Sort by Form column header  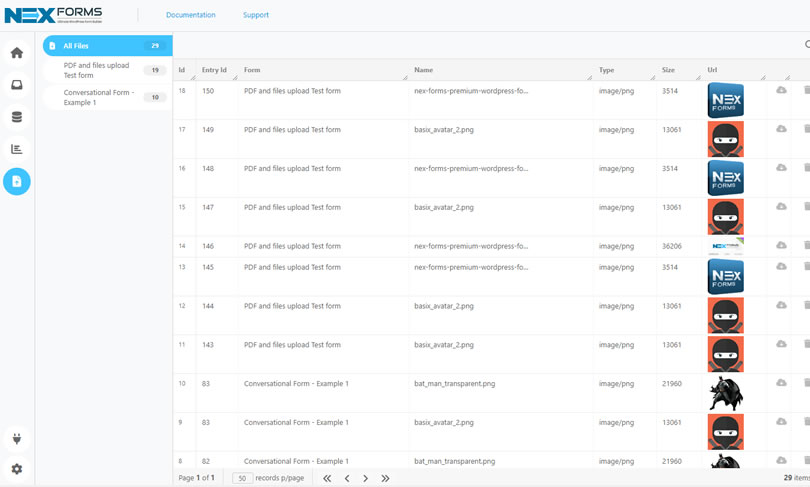(252, 70)
